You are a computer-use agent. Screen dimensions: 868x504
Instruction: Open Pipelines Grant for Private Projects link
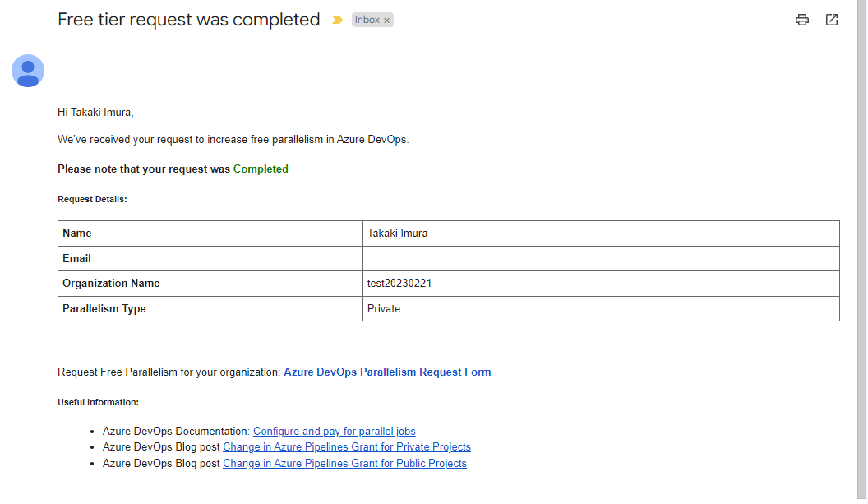click(x=346, y=447)
